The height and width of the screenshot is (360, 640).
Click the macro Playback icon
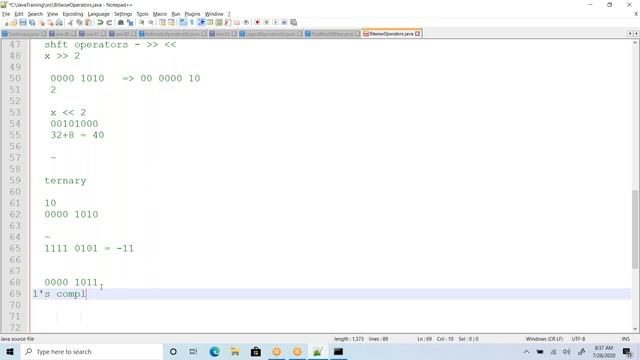click(x=276, y=22)
